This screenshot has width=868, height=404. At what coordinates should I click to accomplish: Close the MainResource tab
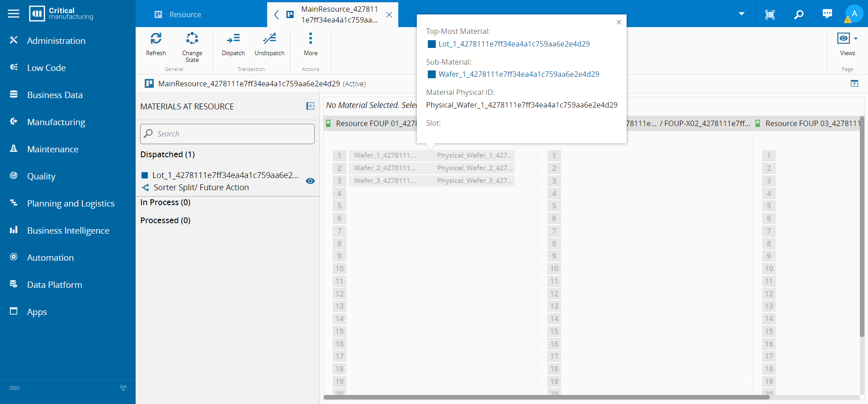[389, 14]
